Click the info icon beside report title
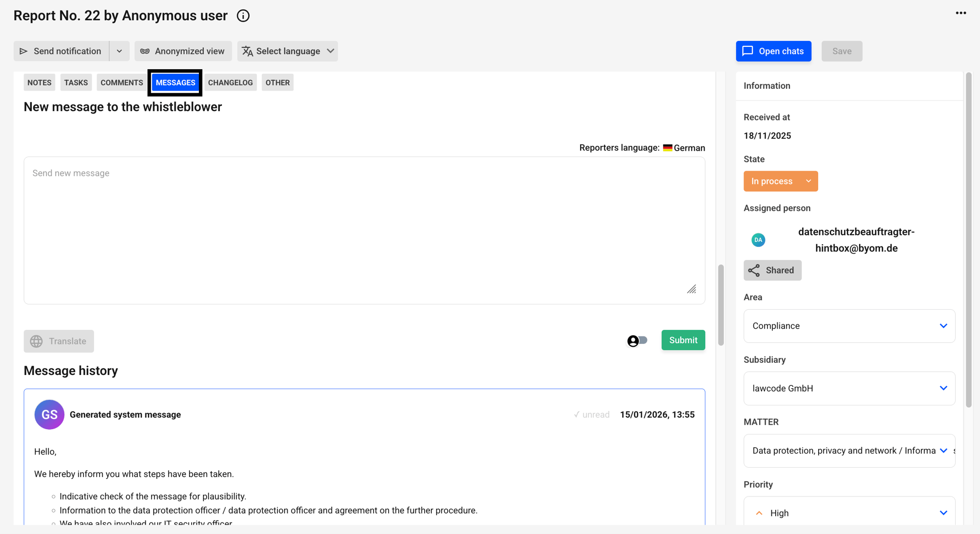Image resolution: width=980 pixels, height=534 pixels. coord(243,16)
